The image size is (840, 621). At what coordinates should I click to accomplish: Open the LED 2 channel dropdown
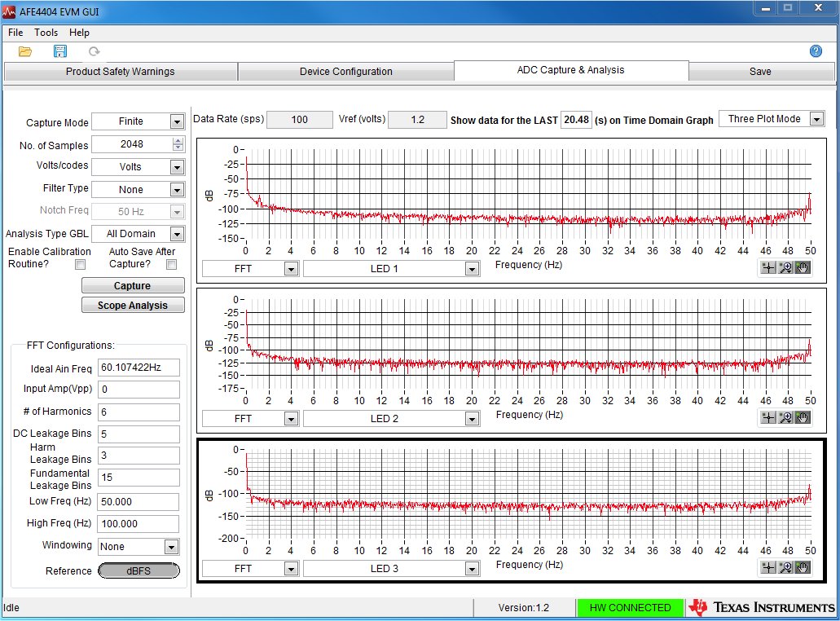[x=472, y=419]
